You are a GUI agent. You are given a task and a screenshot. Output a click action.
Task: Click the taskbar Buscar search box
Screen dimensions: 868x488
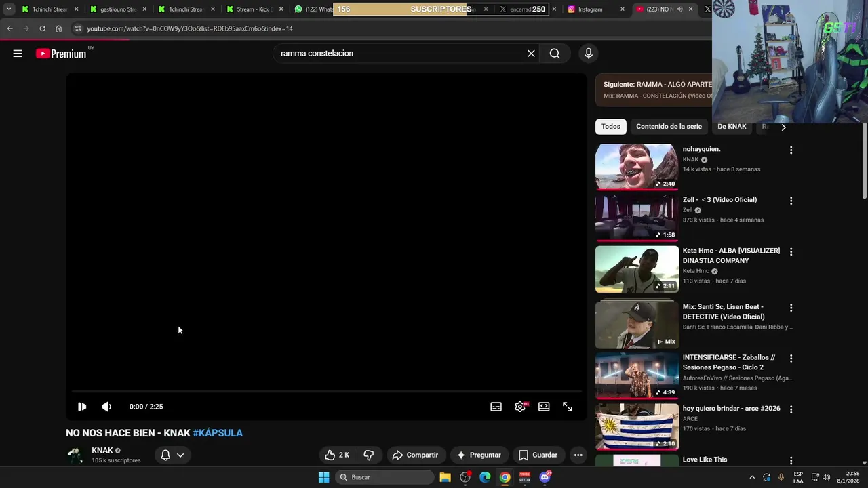(x=384, y=477)
